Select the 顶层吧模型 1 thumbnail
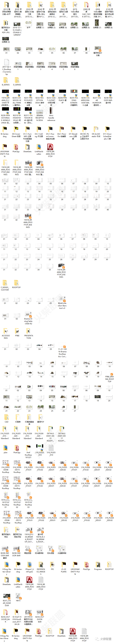 pos(18,66)
